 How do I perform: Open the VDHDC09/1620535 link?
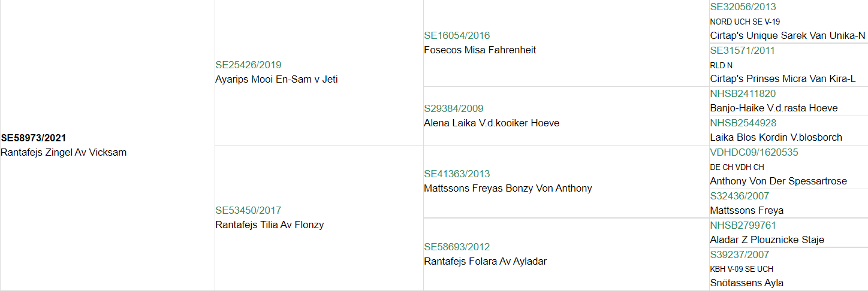(x=754, y=152)
